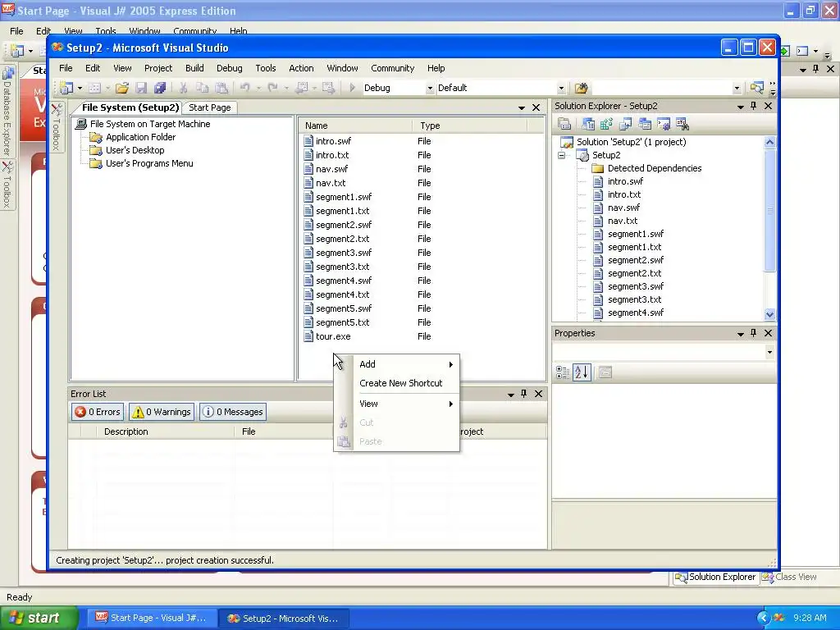Open the View submenu in context menu
The width and height of the screenshot is (840, 630).
click(x=396, y=404)
